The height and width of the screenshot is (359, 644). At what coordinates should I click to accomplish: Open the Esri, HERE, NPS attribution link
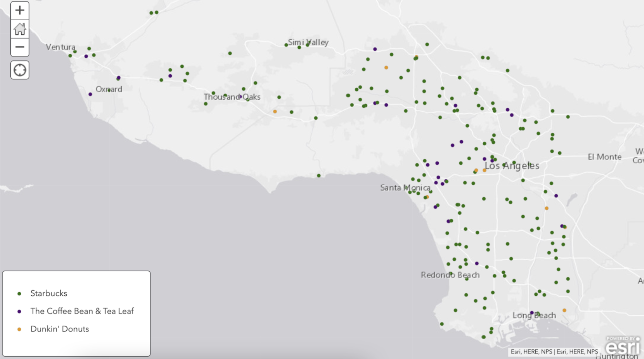tap(554, 352)
